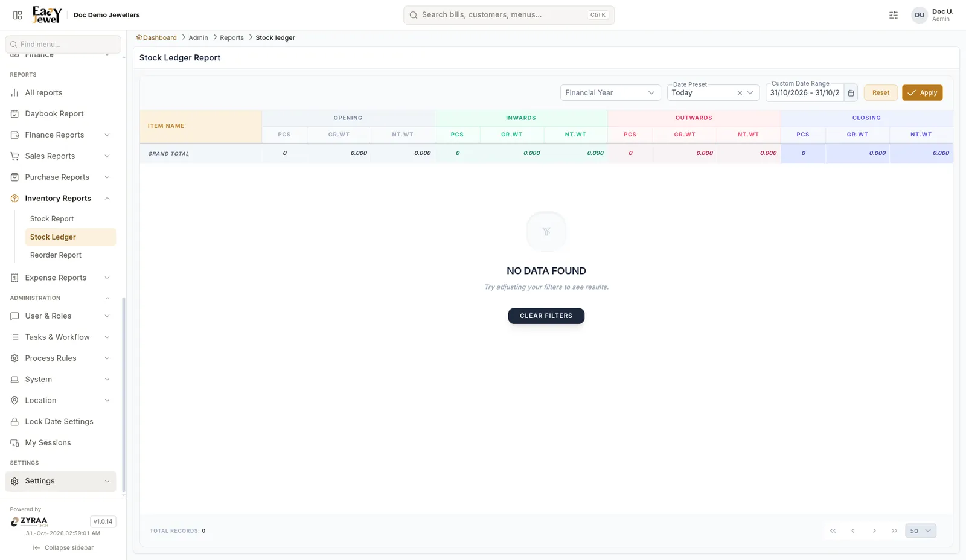The height and width of the screenshot is (560, 966).
Task: Expand User & Roles menu
Action: (x=60, y=316)
